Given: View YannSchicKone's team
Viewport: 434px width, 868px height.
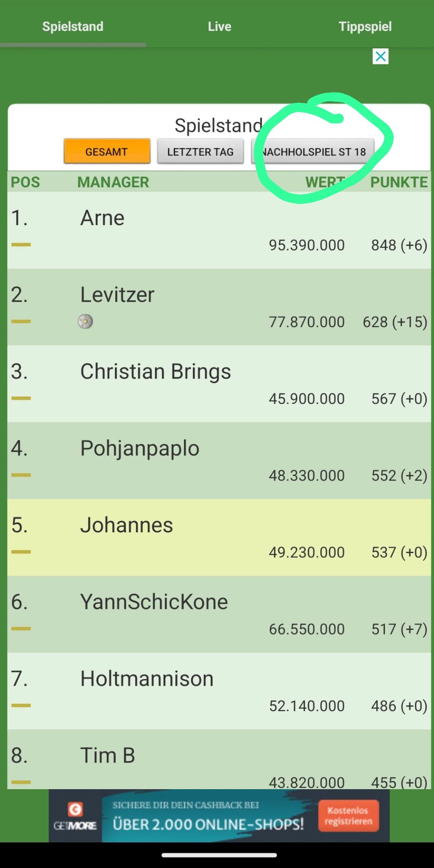Looking at the screenshot, I should coord(154,602).
